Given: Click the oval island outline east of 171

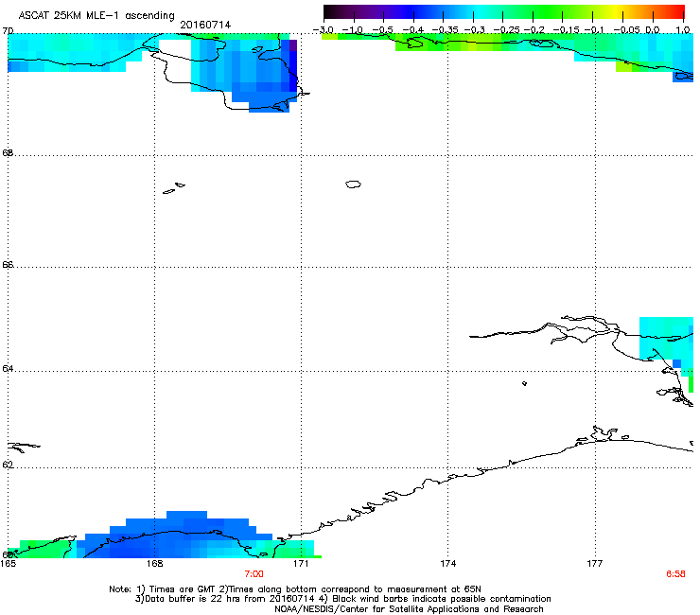Looking at the screenshot, I should point(353,184).
